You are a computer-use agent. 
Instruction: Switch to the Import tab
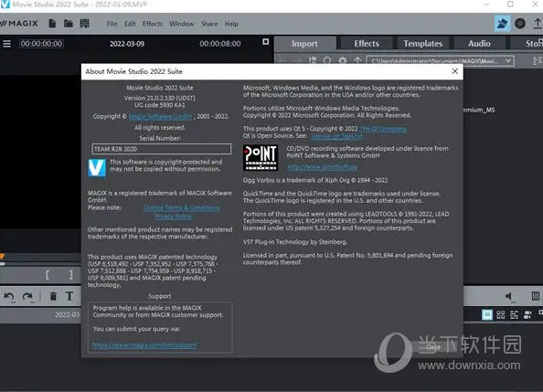[304, 44]
